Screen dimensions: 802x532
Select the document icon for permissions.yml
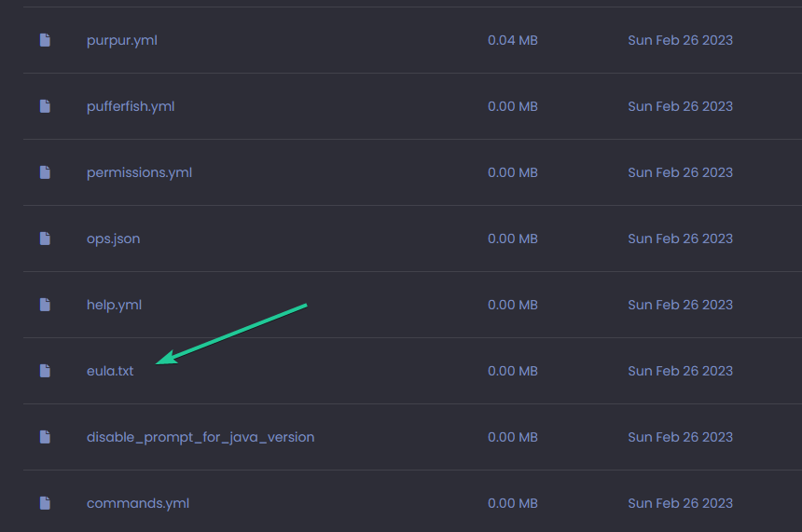(45, 172)
